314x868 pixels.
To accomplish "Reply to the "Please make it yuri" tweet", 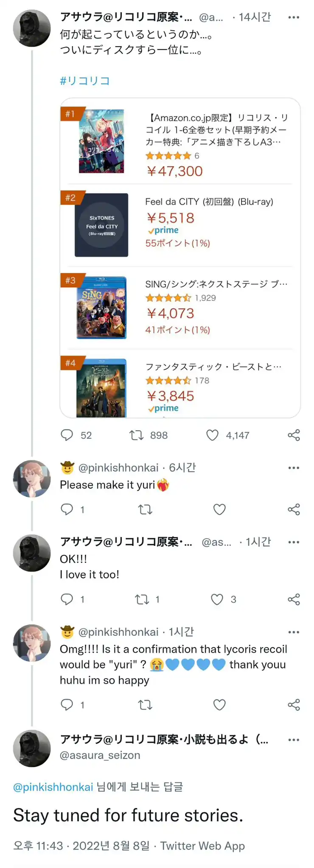I will [x=67, y=509].
